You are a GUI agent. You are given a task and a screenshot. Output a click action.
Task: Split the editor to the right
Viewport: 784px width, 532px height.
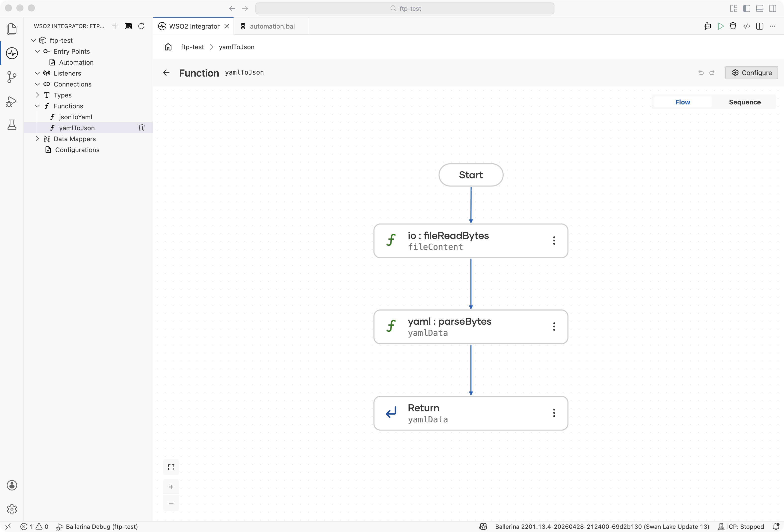tap(760, 26)
